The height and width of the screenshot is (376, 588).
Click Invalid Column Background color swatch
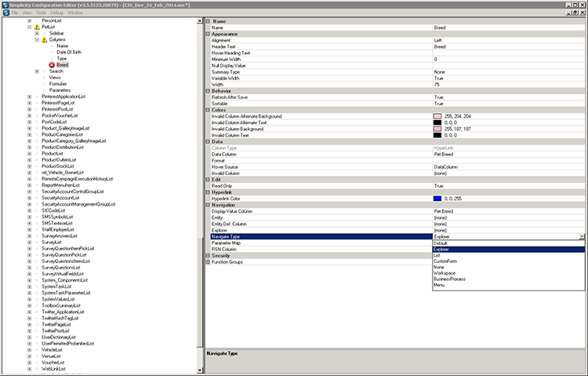(x=437, y=130)
